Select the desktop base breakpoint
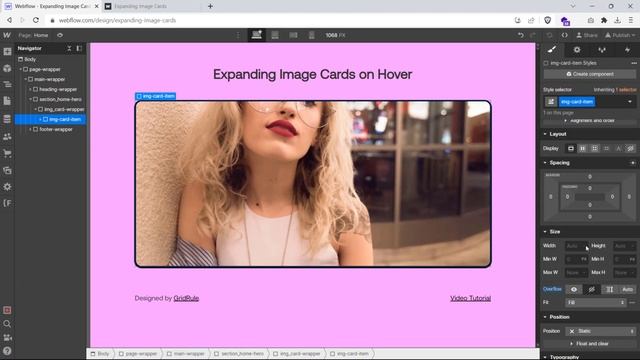 (x=257, y=35)
